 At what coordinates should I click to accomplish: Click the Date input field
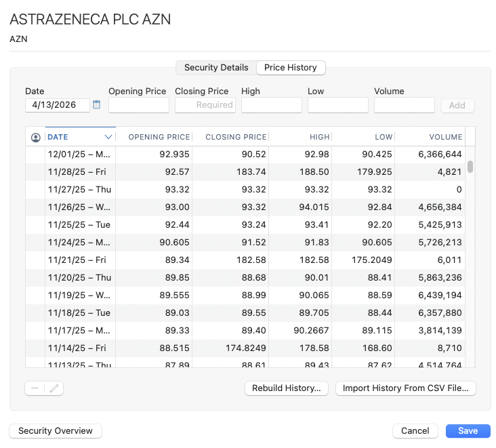click(x=57, y=105)
